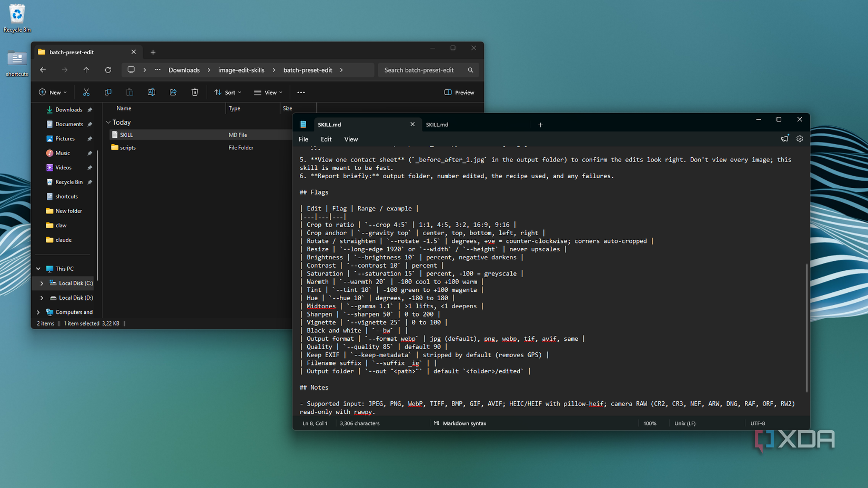Screen dimensions: 868x488
Task: Open the View dropdown in Explorer
Action: pyautogui.click(x=268, y=93)
